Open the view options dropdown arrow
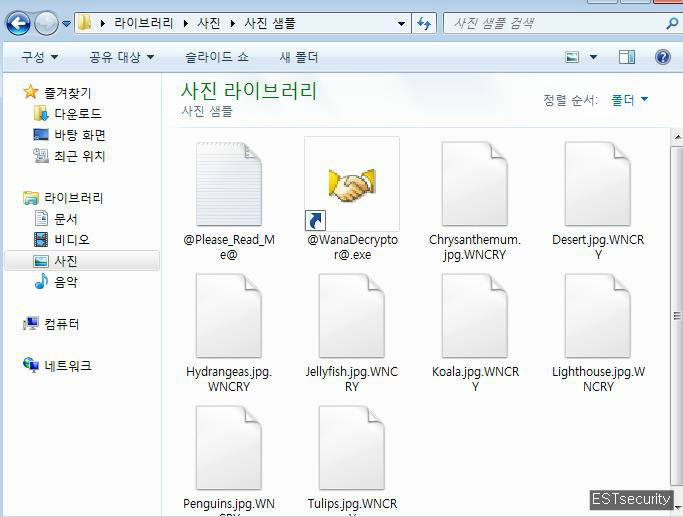Viewport: 683px width, 517px height. tap(593, 57)
